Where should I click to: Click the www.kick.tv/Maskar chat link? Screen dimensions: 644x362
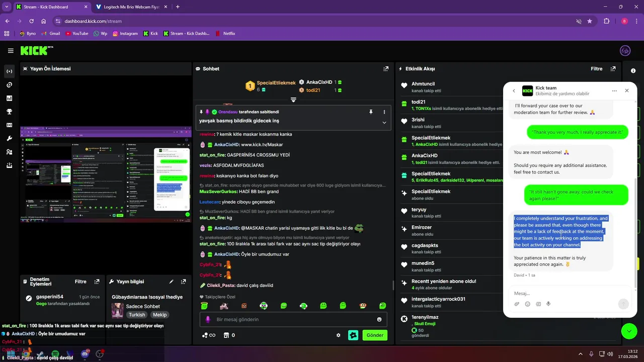point(262,145)
